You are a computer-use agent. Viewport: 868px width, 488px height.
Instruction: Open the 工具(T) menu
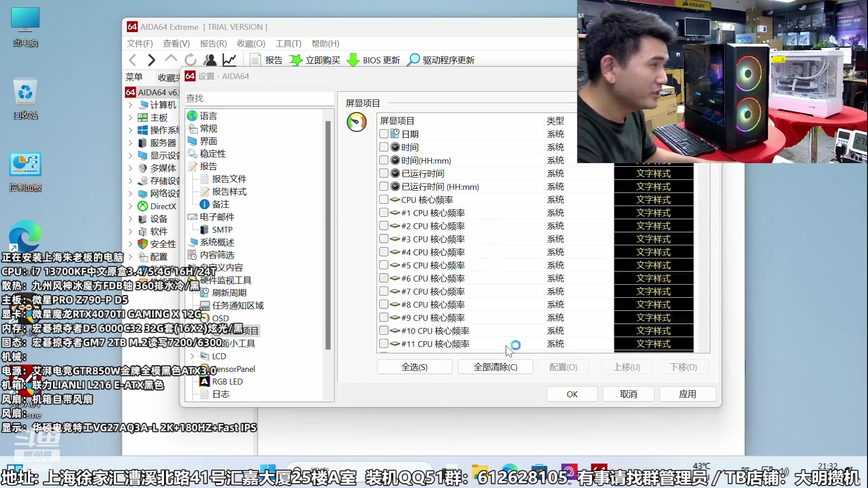coord(288,43)
